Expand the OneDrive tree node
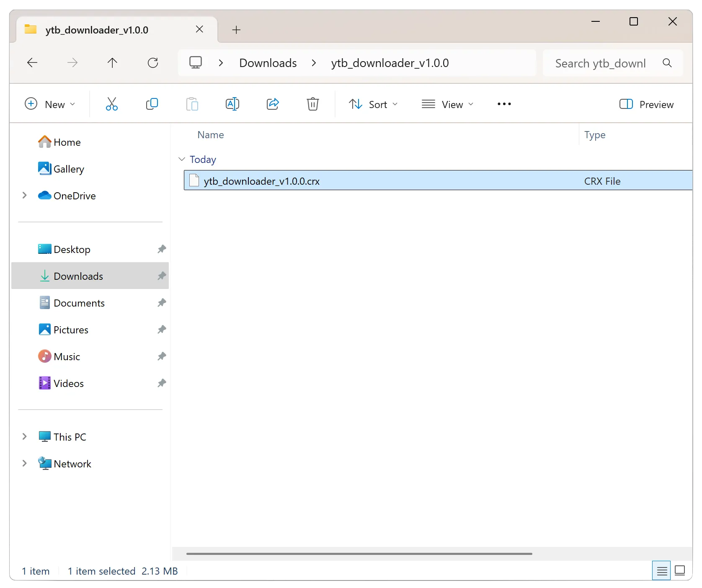The image size is (702, 588). (x=24, y=195)
